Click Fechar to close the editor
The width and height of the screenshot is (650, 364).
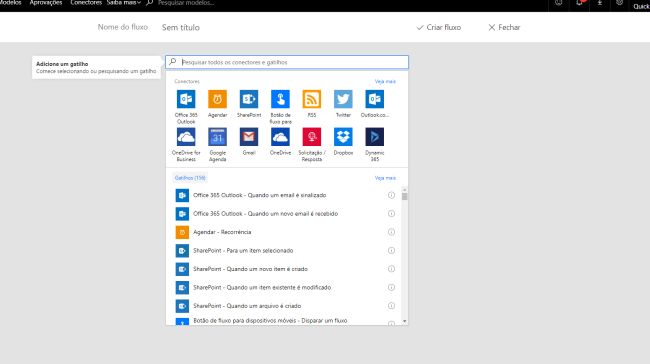click(x=504, y=27)
